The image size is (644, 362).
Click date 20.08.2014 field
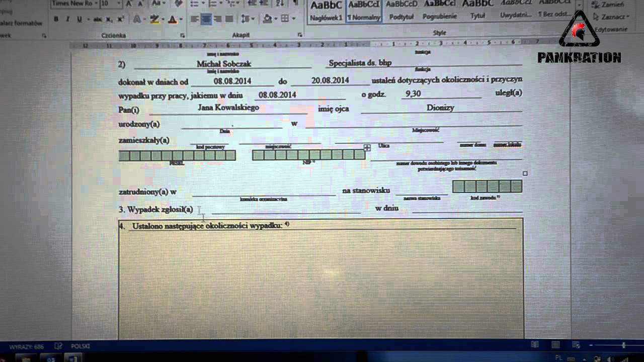[x=330, y=80]
